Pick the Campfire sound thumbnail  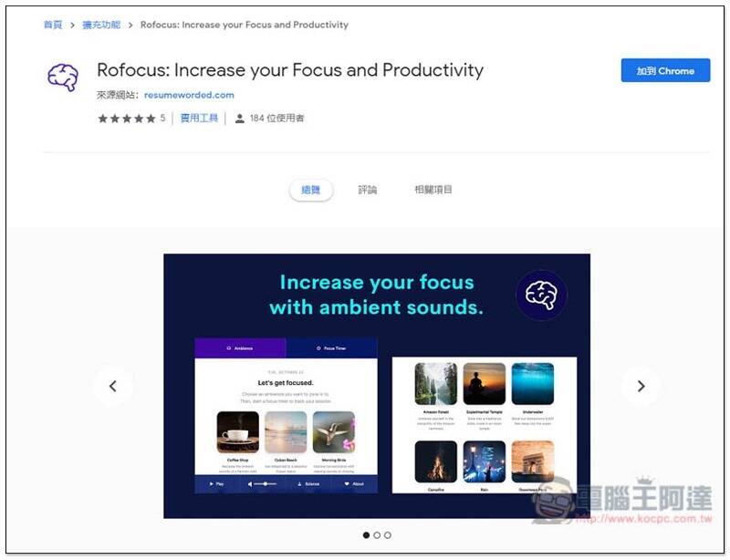click(436, 461)
